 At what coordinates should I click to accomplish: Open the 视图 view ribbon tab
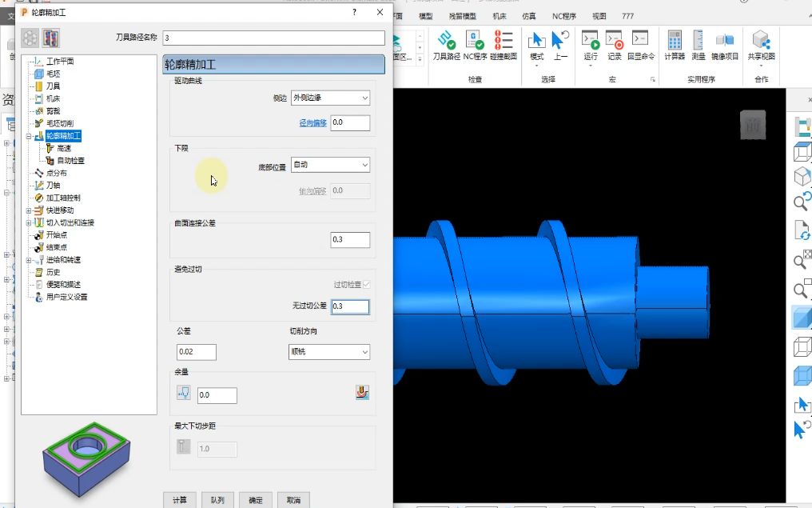coord(599,16)
